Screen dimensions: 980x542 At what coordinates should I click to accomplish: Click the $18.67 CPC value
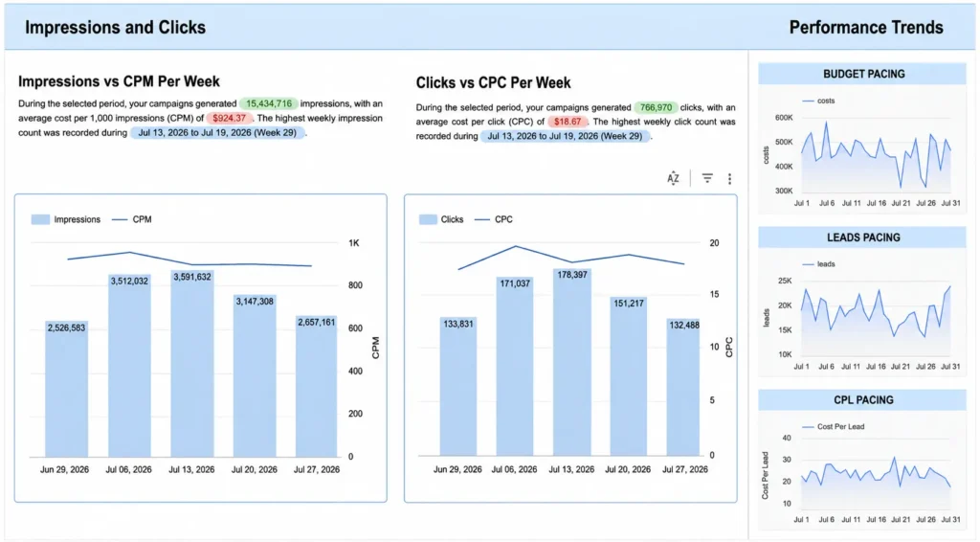(x=568, y=122)
